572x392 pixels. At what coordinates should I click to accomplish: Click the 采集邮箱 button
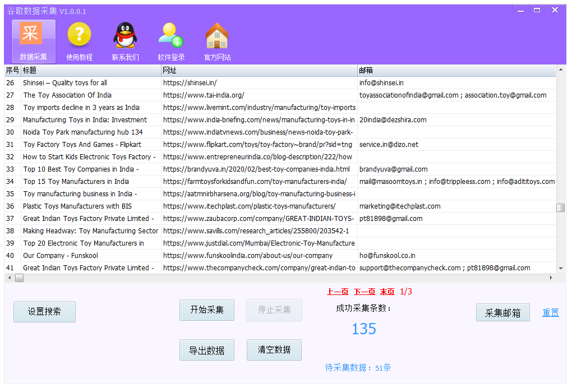click(502, 313)
